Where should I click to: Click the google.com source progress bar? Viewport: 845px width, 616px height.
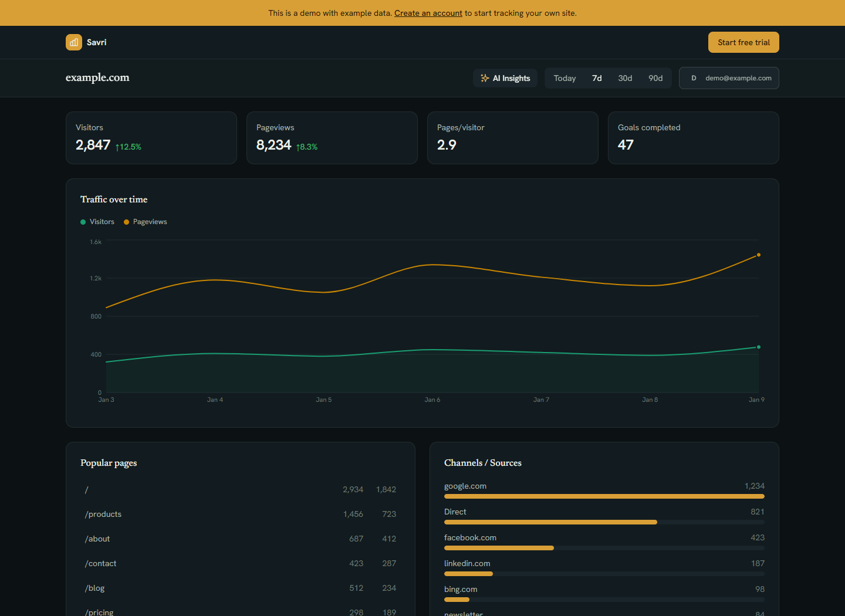tap(604, 496)
